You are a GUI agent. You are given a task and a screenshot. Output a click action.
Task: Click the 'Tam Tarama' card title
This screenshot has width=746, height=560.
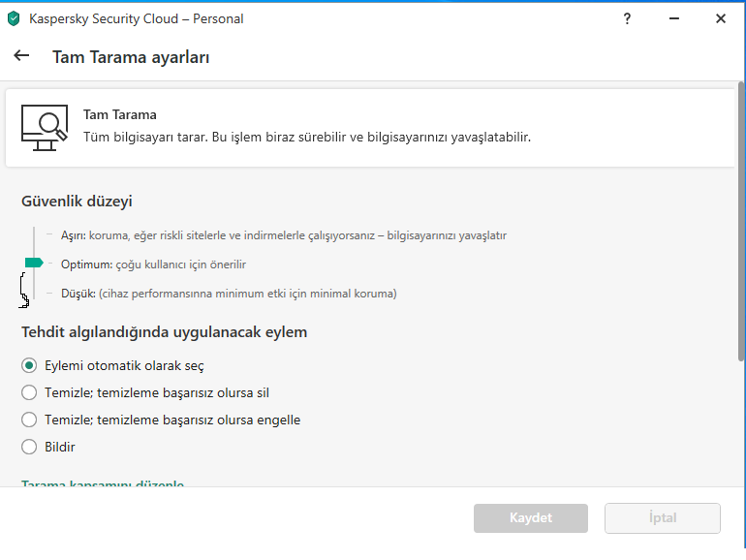(120, 114)
